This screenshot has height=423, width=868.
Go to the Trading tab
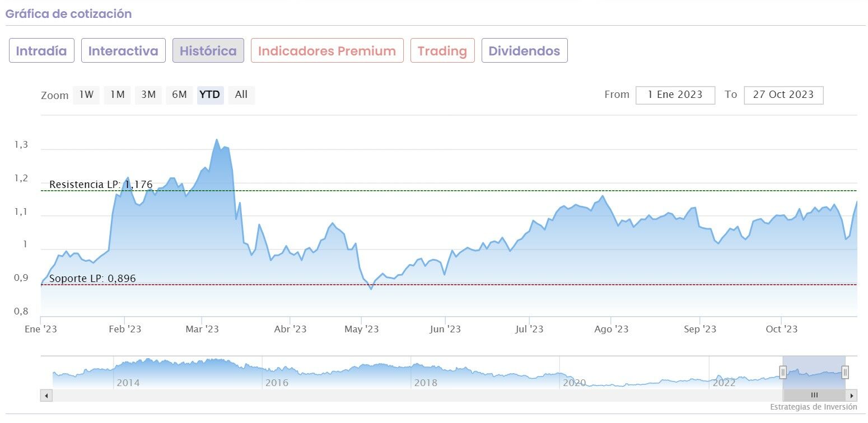[x=442, y=51]
